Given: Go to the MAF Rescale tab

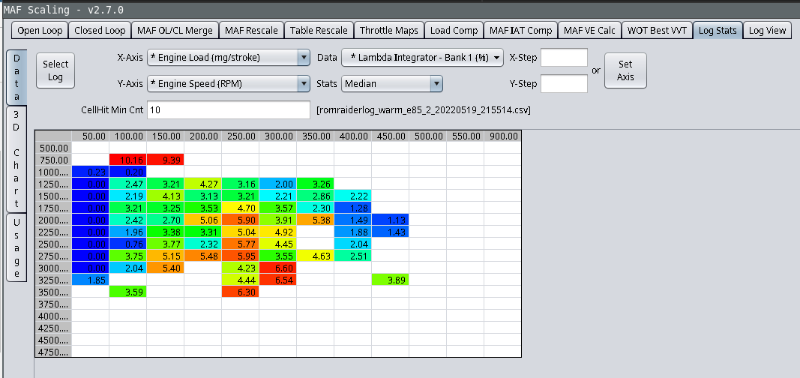Looking at the screenshot, I should point(252,31).
